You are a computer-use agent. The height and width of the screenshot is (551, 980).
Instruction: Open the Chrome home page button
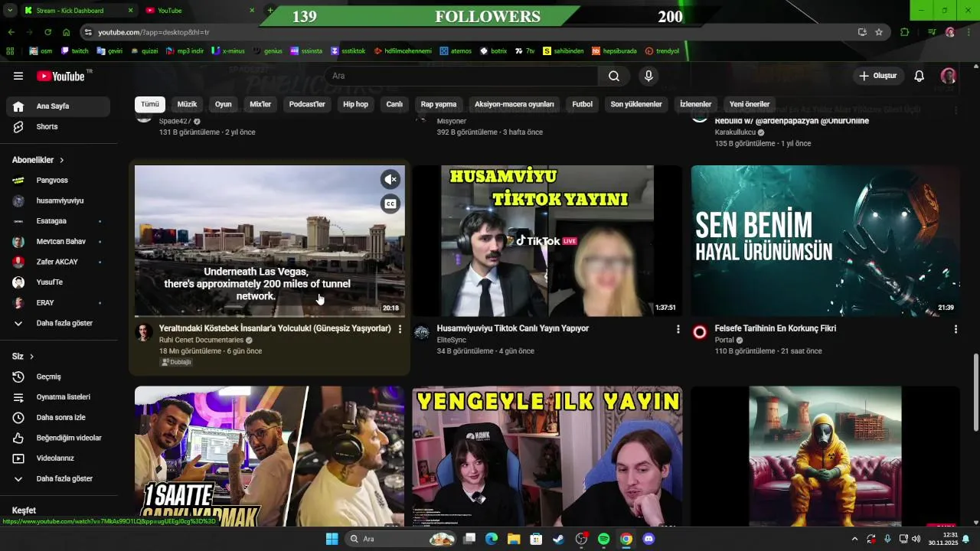[x=67, y=32]
